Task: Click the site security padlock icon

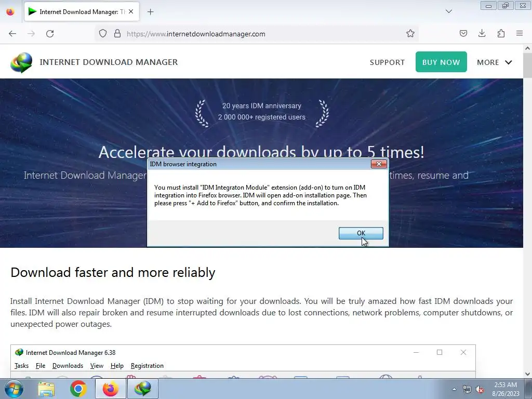Action: tap(117, 34)
